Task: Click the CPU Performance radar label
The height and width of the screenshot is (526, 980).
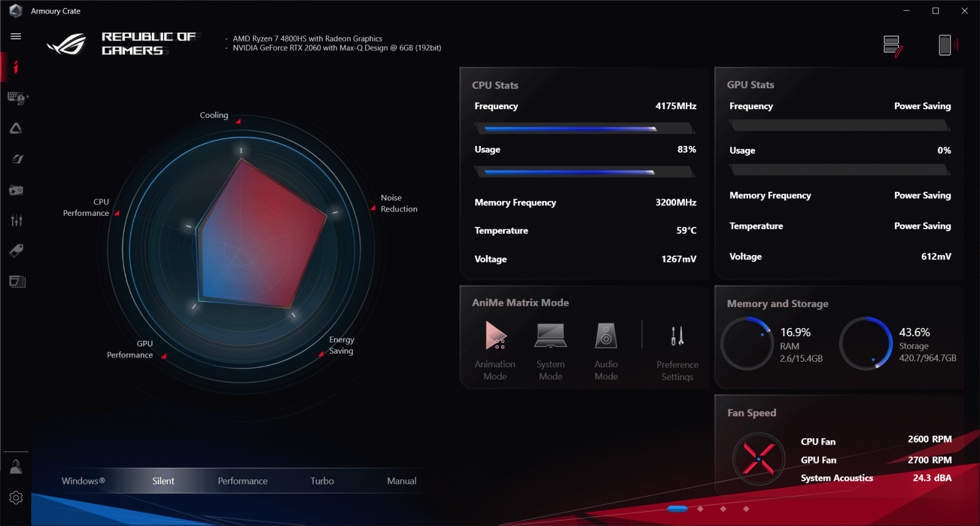Action: tap(86, 207)
